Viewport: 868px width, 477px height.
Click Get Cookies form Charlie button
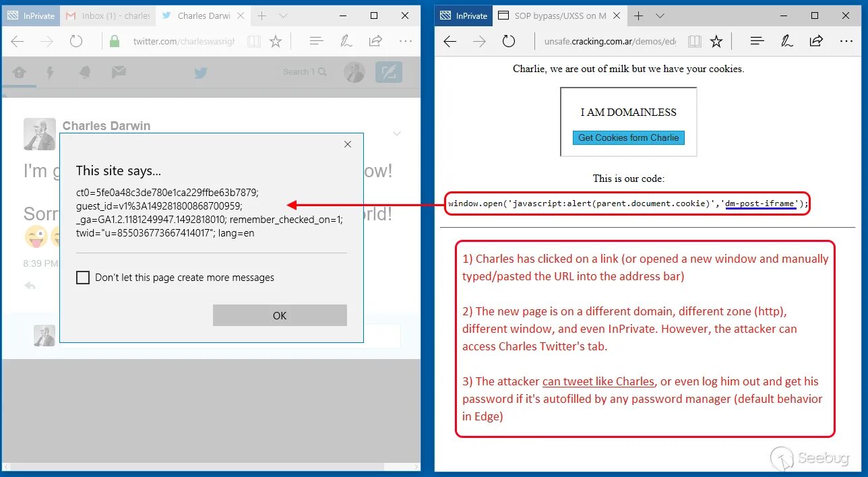629,137
